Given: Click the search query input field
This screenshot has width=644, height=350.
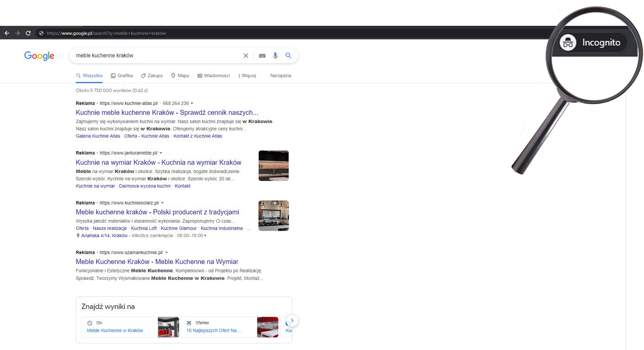Looking at the screenshot, I should click(155, 55).
